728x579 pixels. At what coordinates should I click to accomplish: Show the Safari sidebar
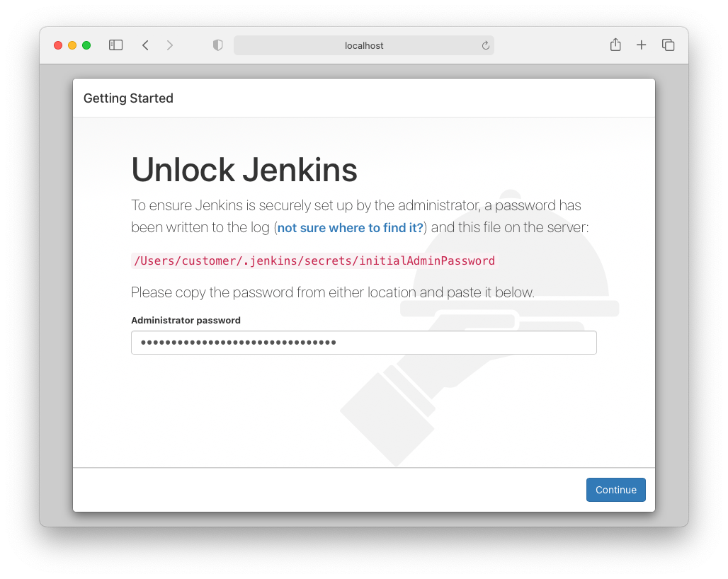(x=115, y=45)
